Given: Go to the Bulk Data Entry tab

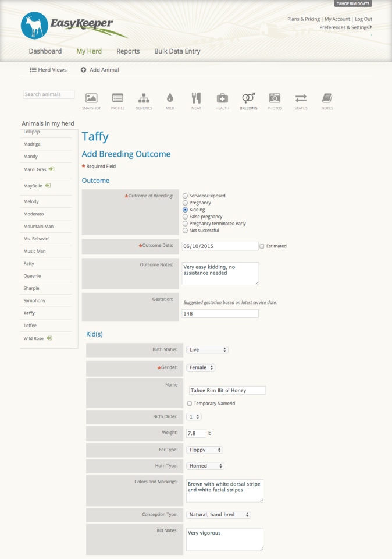Looking at the screenshot, I should (177, 51).
